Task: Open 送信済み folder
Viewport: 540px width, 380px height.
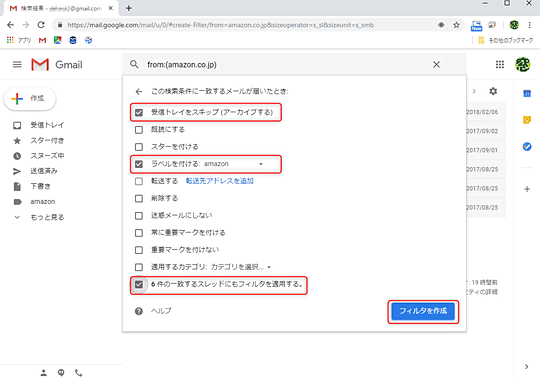Action: point(44,171)
